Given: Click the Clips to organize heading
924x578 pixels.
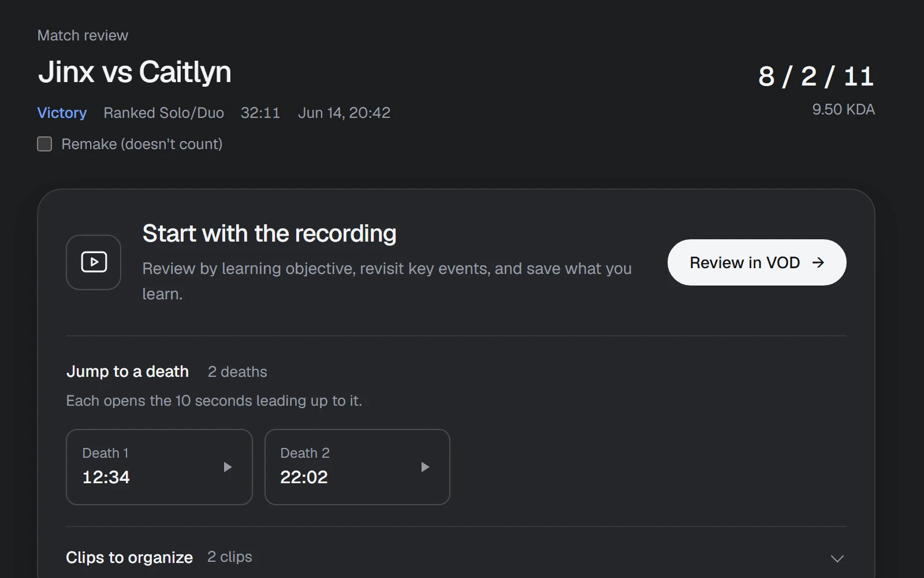Looking at the screenshot, I should 129,557.
